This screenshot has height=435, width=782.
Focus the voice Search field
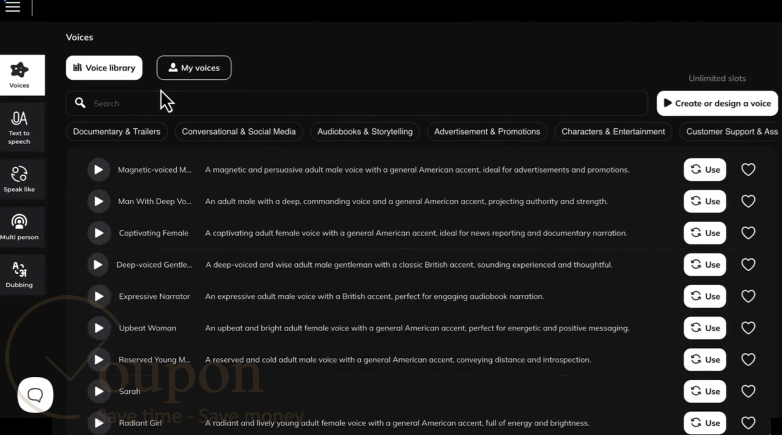[357, 103]
